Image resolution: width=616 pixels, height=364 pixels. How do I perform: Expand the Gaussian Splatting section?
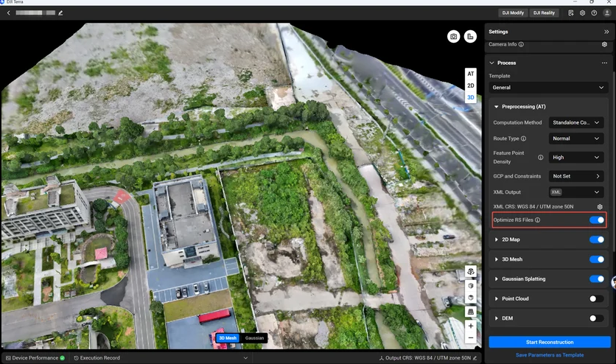point(496,279)
